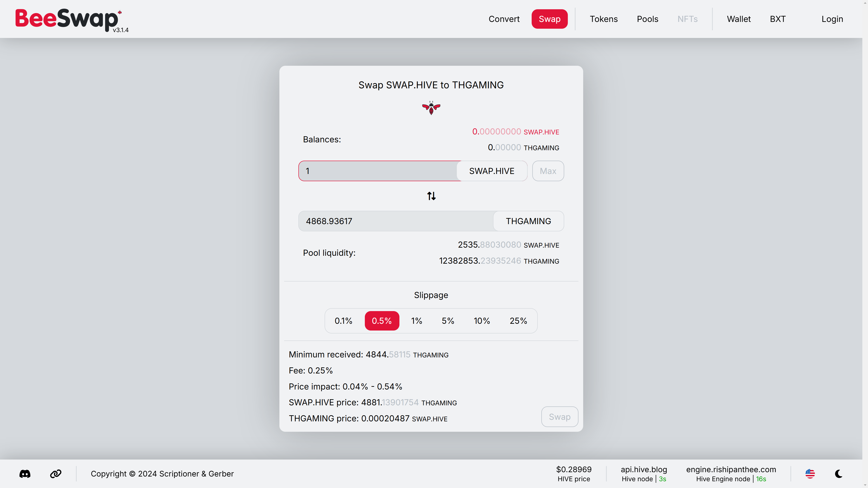Select 5% slippage

point(448,321)
